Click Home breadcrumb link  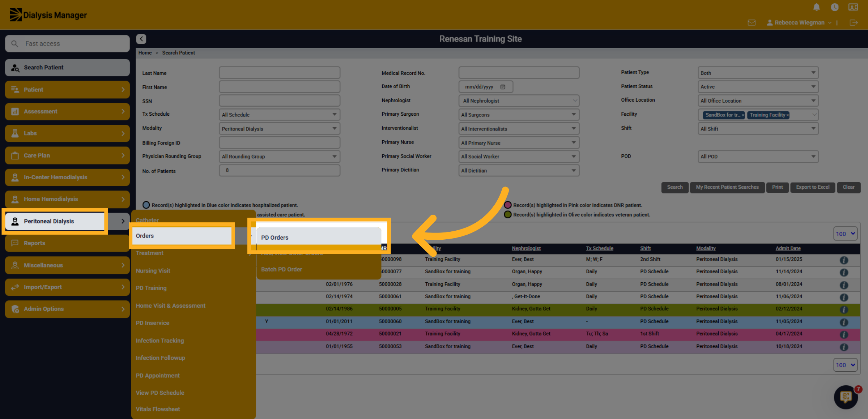pos(145,53)
